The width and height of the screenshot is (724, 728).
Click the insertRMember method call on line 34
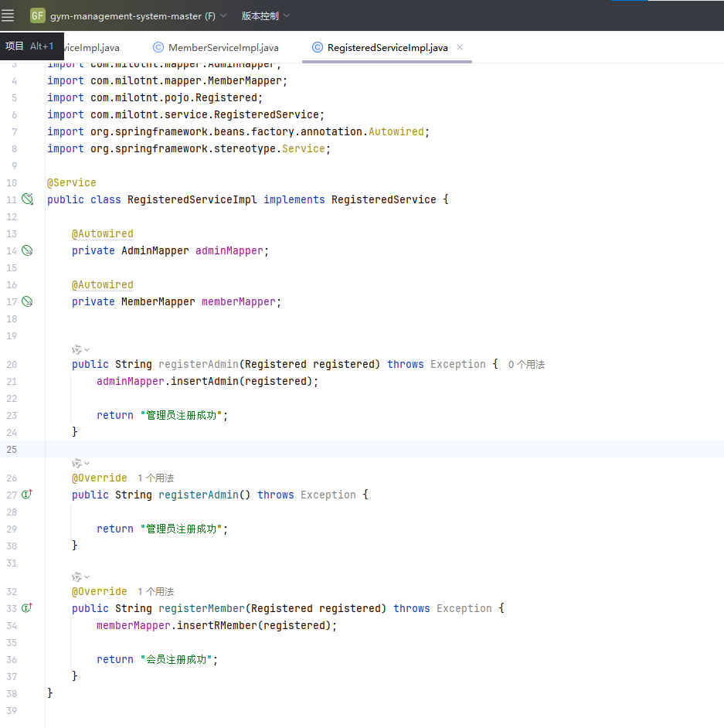216,625
